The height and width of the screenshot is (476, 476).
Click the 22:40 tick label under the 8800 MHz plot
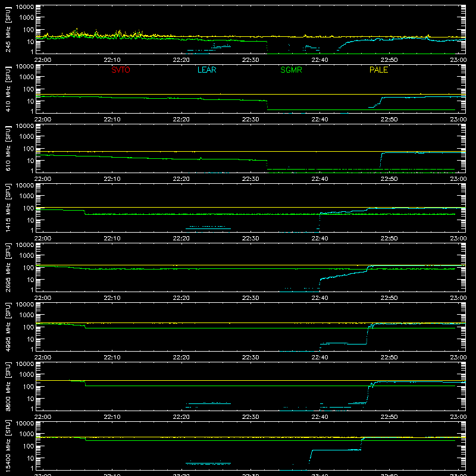click(x=320, y=417)
